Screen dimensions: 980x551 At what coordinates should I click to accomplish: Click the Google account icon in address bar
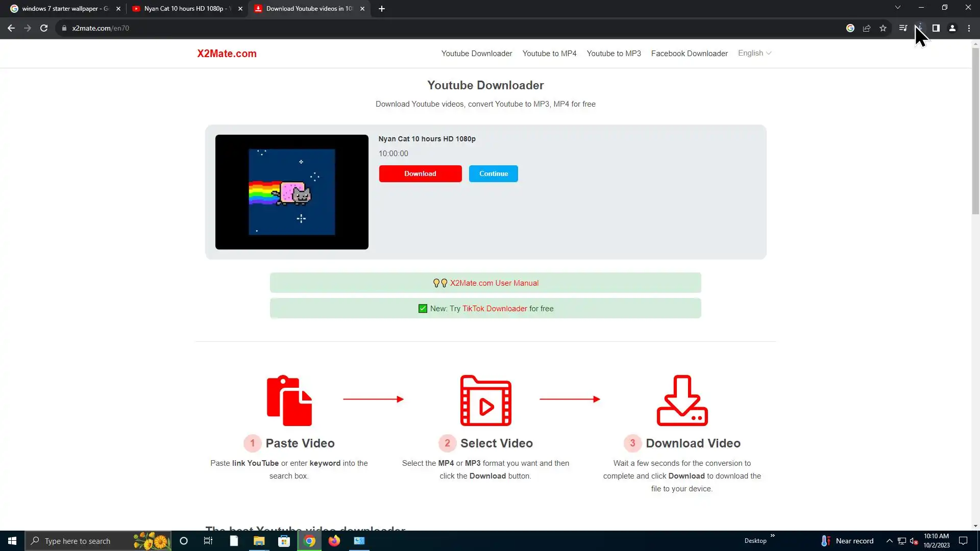point(850,28)
